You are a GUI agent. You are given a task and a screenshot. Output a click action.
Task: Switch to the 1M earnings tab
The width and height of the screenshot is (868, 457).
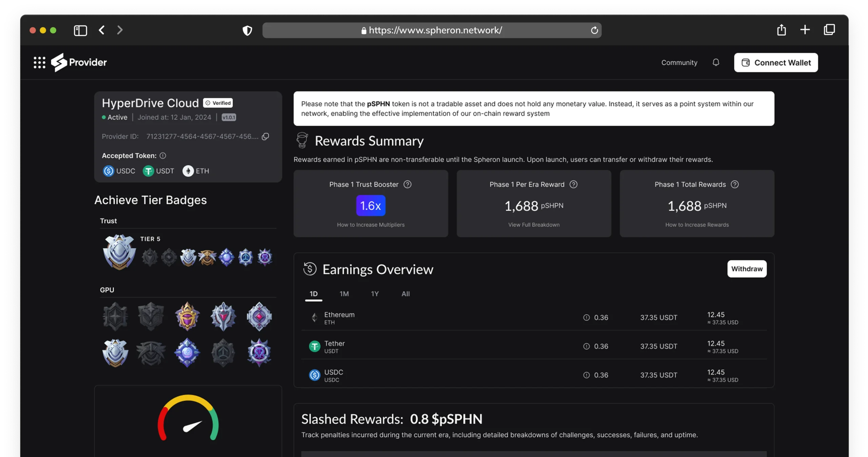[x=344, y=294]
